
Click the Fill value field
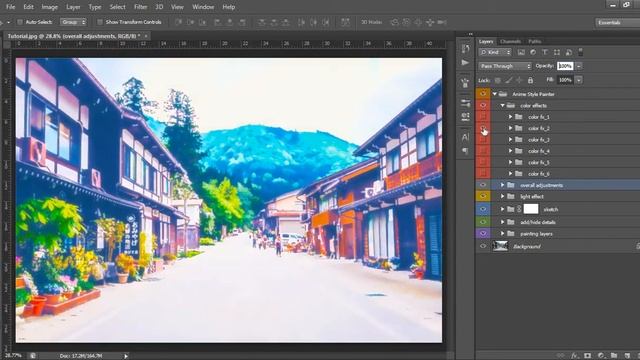tap(565, 80)
